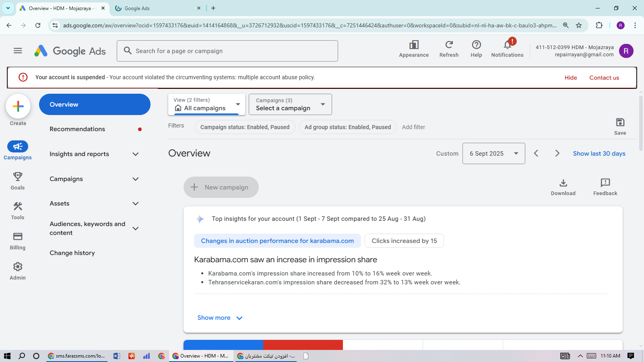Screen dimensions: 644x362
Task: Open the Goals trophy section
Action: pos(18,181)
